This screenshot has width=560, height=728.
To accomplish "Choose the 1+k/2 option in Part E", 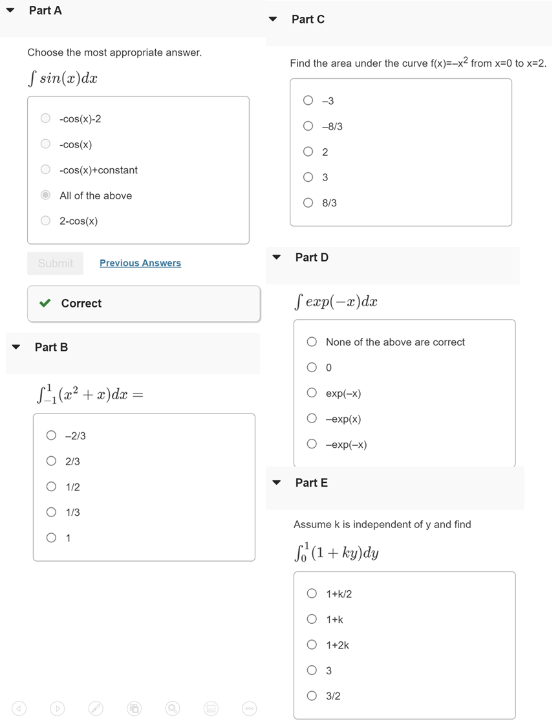I will tap(312, 593).
